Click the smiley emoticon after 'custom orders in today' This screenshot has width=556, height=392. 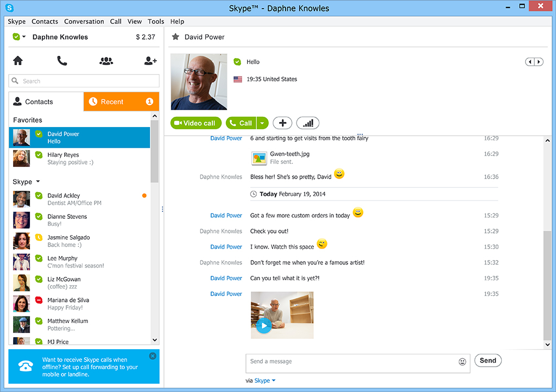[358, 212]
